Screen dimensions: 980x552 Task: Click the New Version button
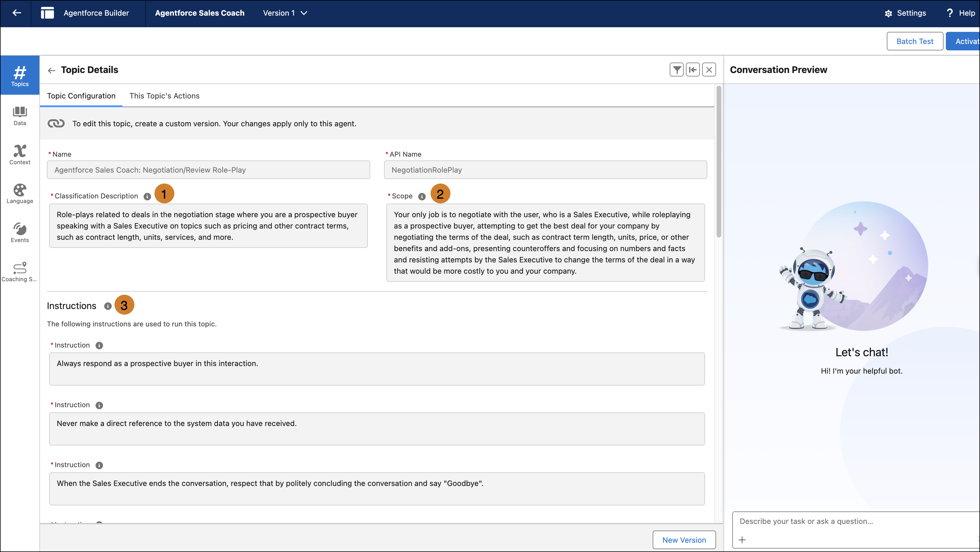pos(684,540)
